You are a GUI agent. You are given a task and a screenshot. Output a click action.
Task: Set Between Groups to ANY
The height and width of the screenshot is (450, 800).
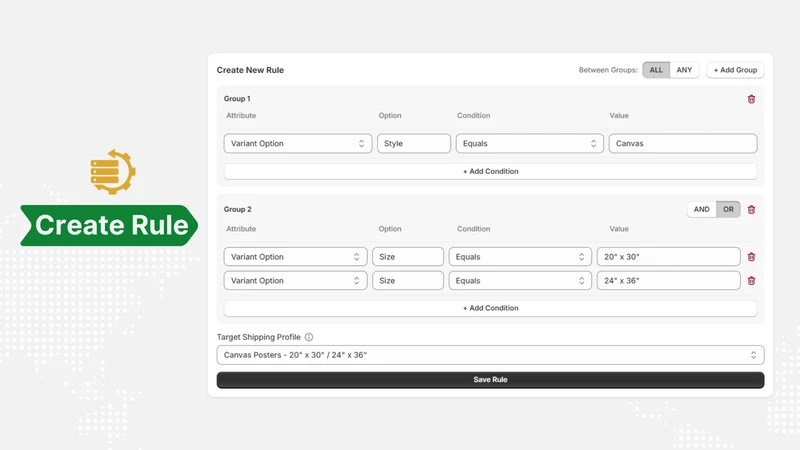684,70
